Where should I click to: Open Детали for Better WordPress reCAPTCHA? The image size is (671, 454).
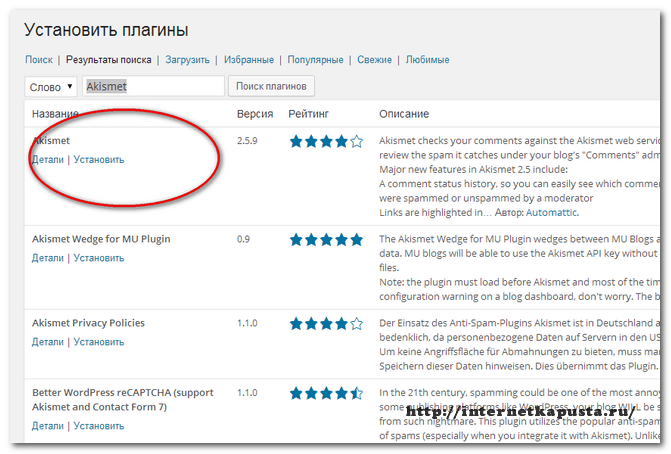coord(48,426)
